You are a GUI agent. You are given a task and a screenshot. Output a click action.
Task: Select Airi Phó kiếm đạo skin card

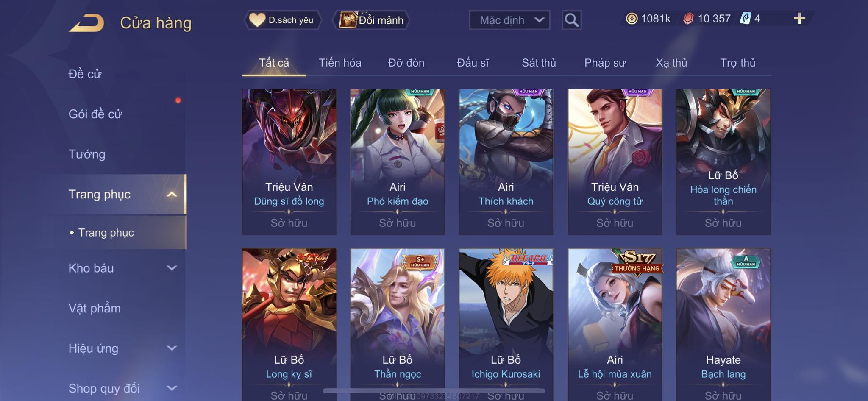click(x=398, y=162)
